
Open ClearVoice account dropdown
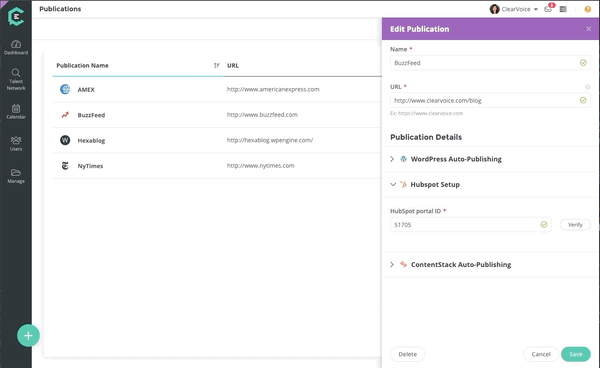(x=519, y=9)
